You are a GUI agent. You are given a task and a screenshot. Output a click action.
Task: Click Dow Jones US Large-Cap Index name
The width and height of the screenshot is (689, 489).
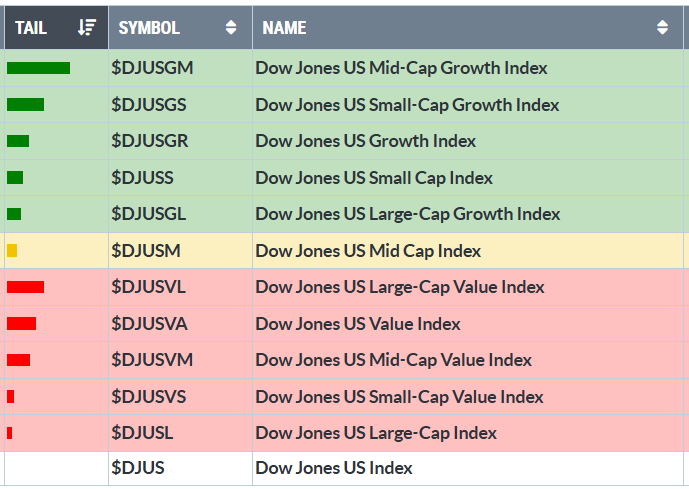[x=376, y=433]
